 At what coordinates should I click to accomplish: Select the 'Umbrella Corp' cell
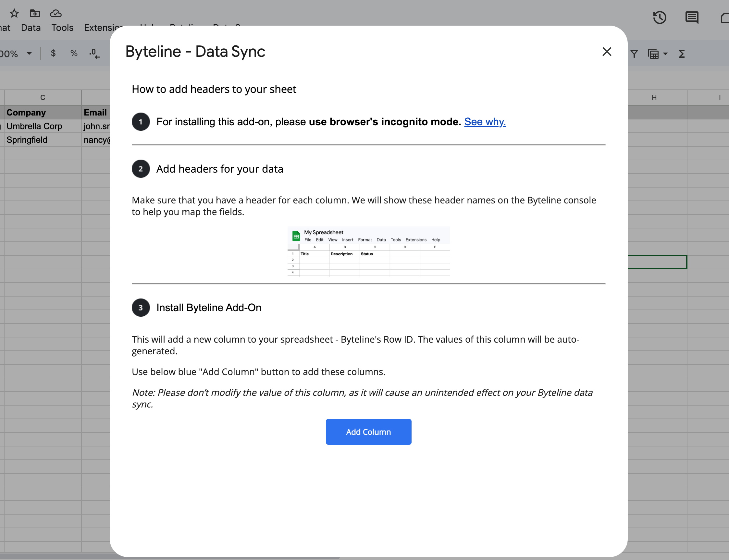coord(43,126)
